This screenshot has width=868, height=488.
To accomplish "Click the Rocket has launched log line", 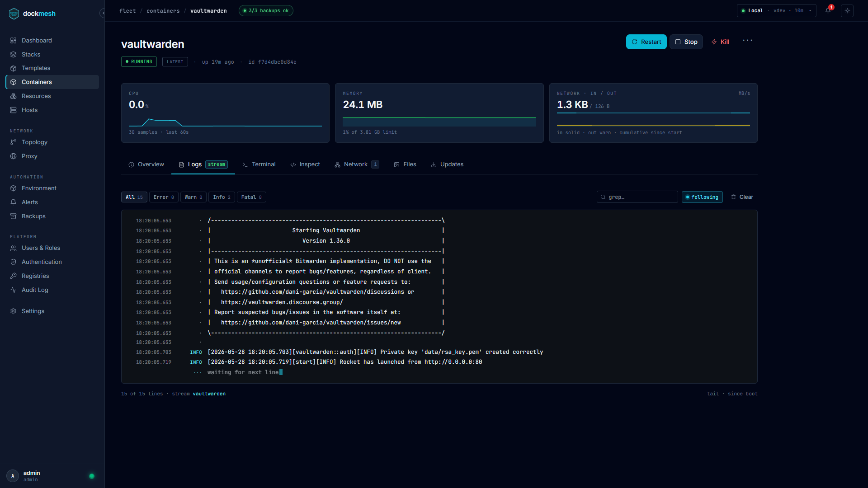I will (x=344, y=362).
